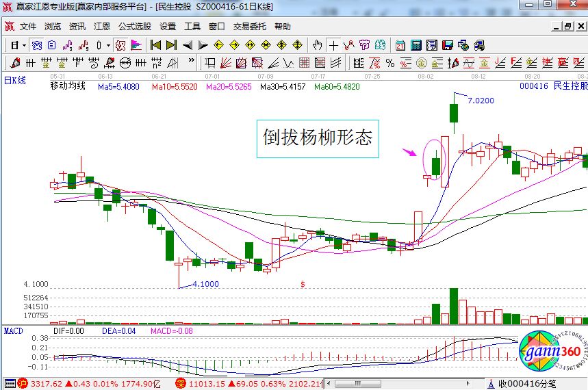Open the calculator tool icon
588x390 pixels.
pyautogui.click(x=416, y=45)
